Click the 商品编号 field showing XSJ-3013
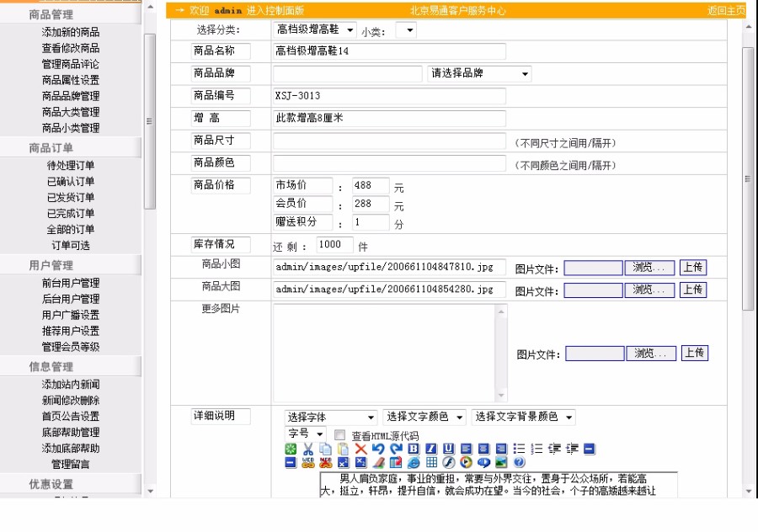758x532 pixels. (389, 96)
